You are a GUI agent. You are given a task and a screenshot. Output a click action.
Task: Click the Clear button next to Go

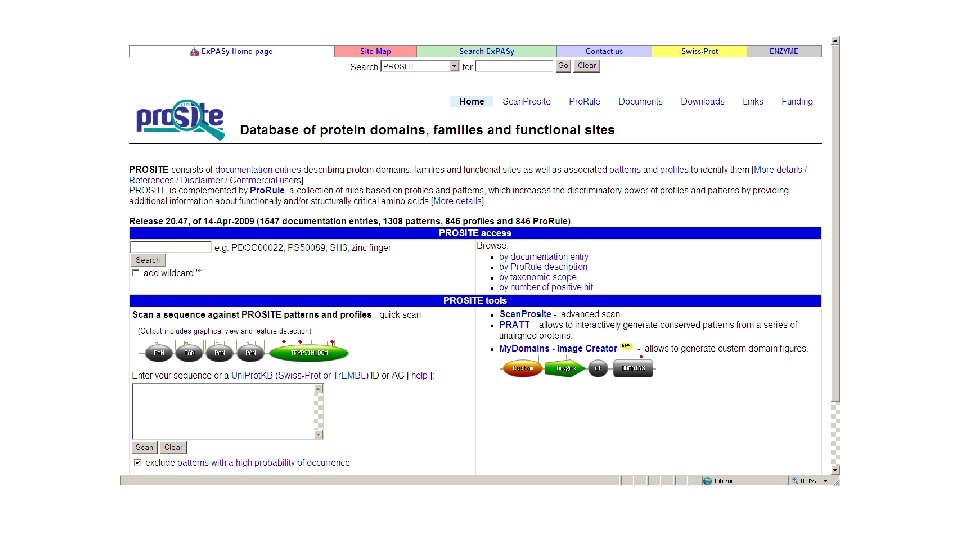coord(587,66)
